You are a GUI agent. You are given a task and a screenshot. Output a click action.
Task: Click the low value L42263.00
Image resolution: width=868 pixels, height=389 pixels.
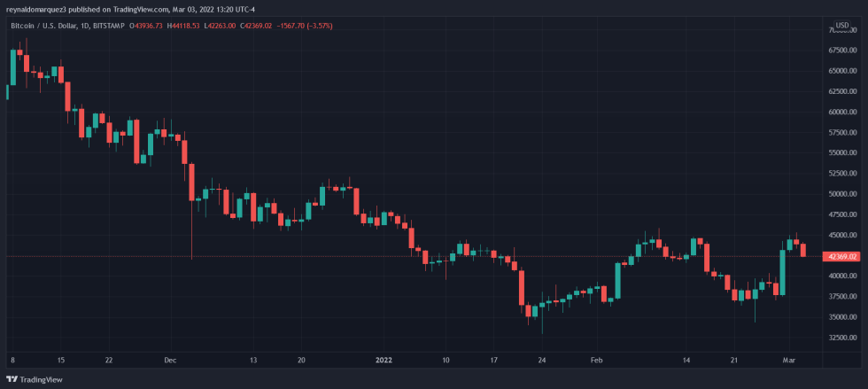220,26
